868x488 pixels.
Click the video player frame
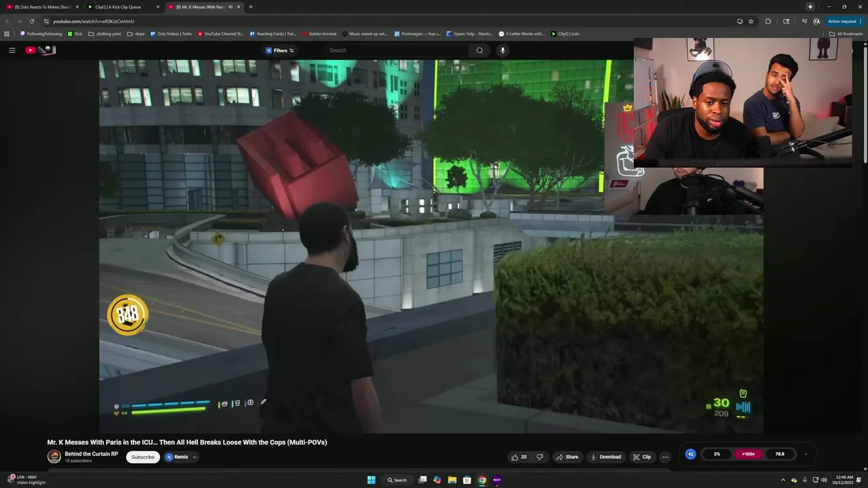(x=431, y=246)
